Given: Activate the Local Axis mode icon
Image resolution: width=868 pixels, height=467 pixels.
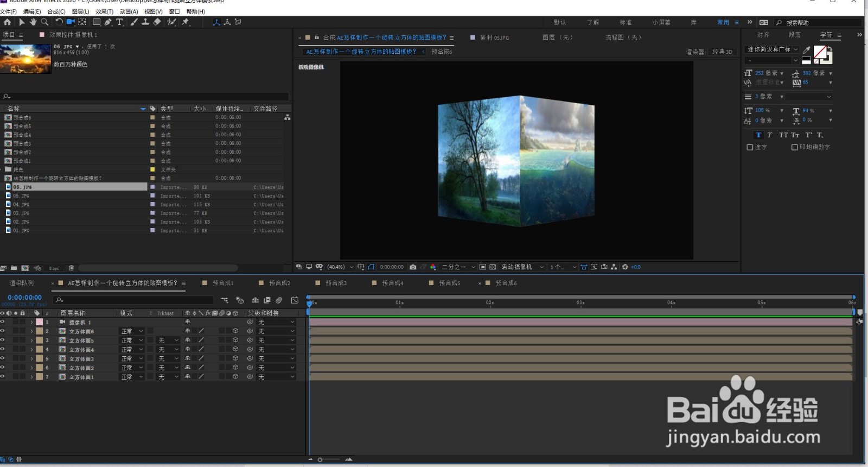Looking at the screenshot, I should coord(216,22).
